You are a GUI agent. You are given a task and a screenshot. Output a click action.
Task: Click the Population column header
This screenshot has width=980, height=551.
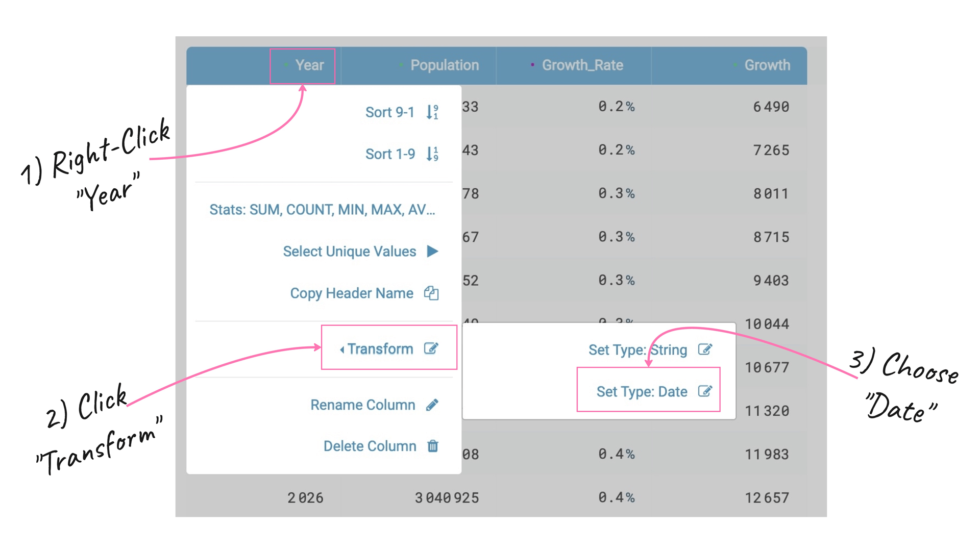[444, 65]
